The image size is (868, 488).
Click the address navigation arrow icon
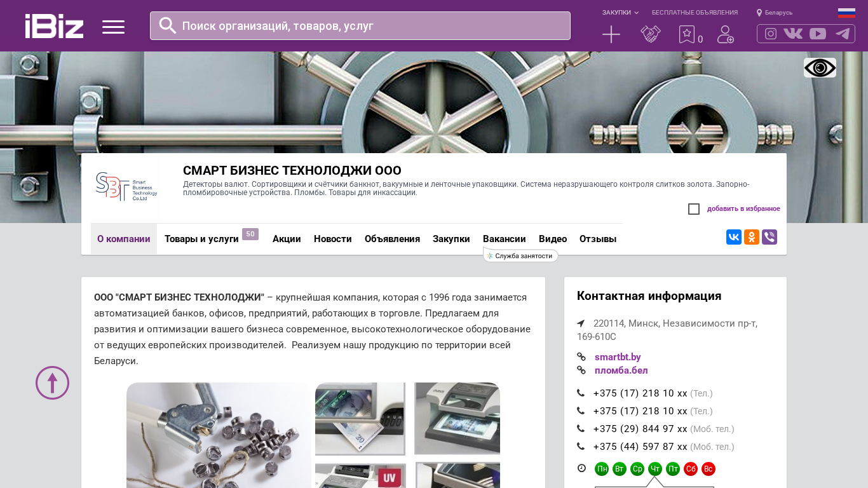coord(581,323)
